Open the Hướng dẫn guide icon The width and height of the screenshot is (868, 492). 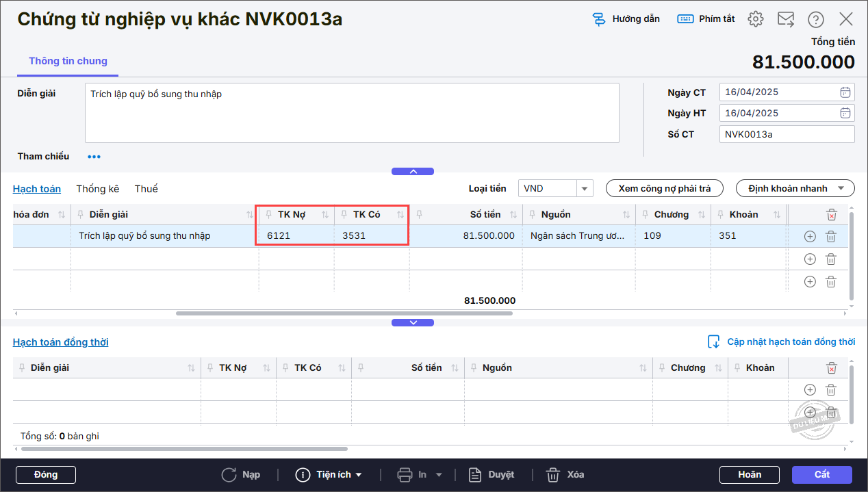point(600,19)
